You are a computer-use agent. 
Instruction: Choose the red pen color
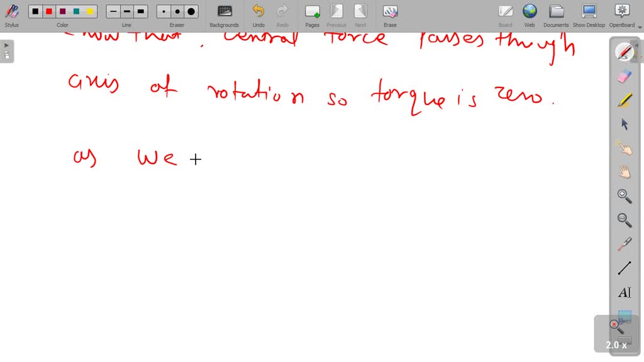coord(49,11)
